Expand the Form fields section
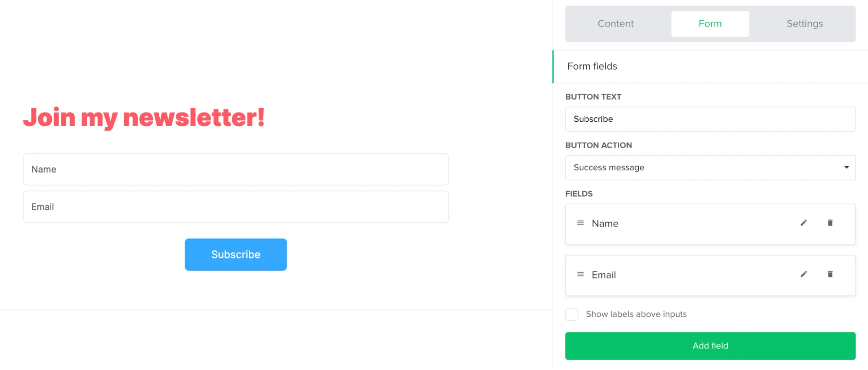The width and height of the screenshot is (868, 370). 592,67
